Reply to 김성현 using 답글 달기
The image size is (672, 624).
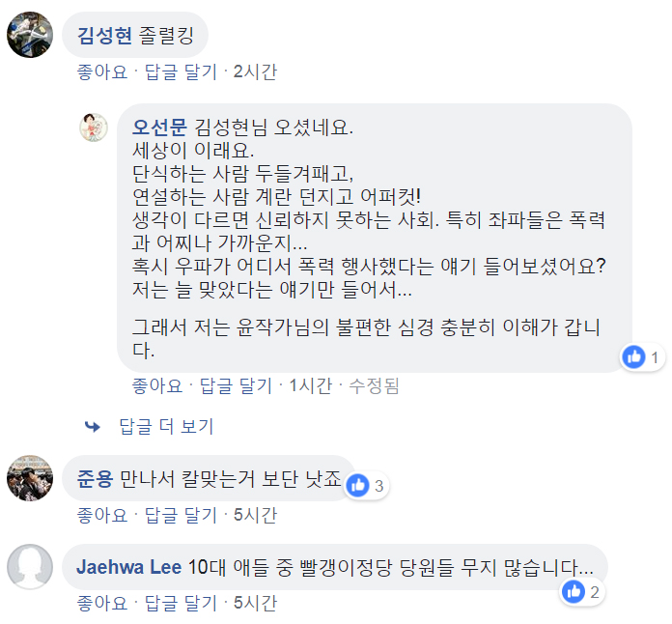point(181,71)
